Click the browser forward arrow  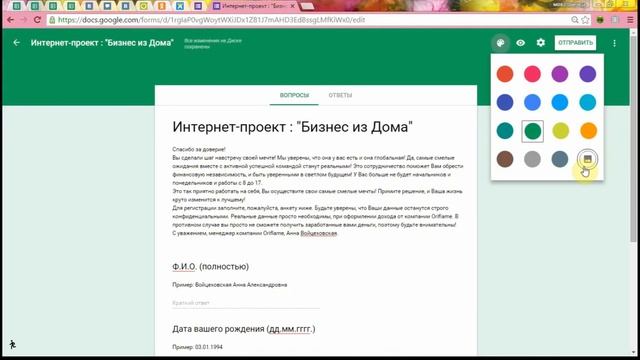point(24,20)
